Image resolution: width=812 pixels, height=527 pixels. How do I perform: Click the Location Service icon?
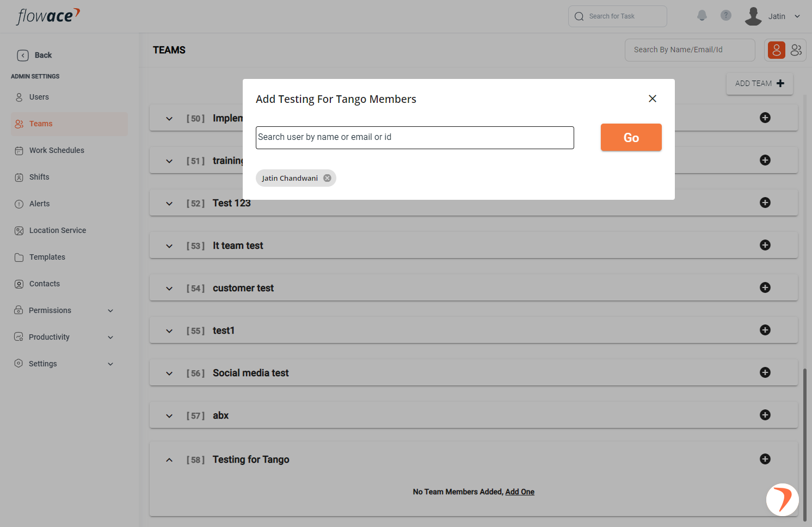(x=19, y=231)
